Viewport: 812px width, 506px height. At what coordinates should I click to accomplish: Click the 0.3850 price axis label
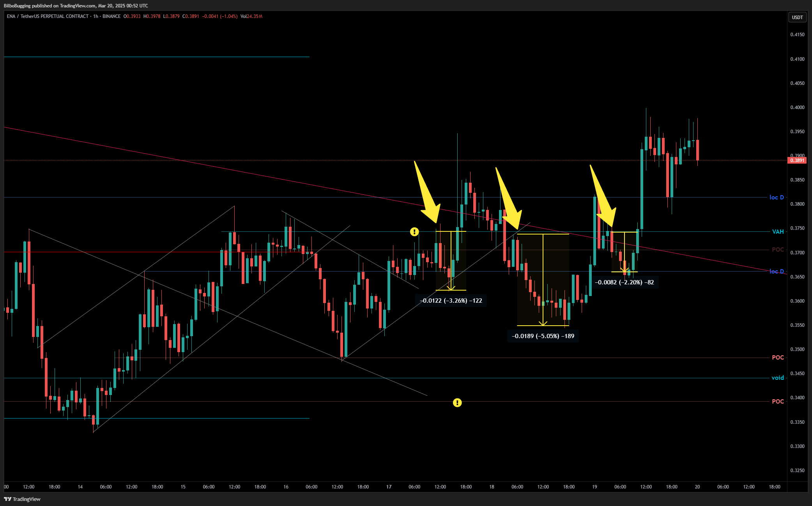click(x=797, y=180)
